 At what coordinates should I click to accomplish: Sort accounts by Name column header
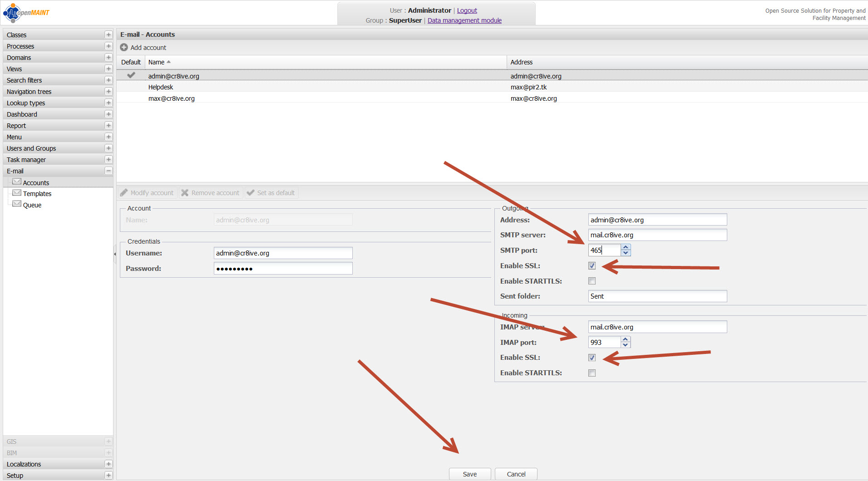pos(157,62)
